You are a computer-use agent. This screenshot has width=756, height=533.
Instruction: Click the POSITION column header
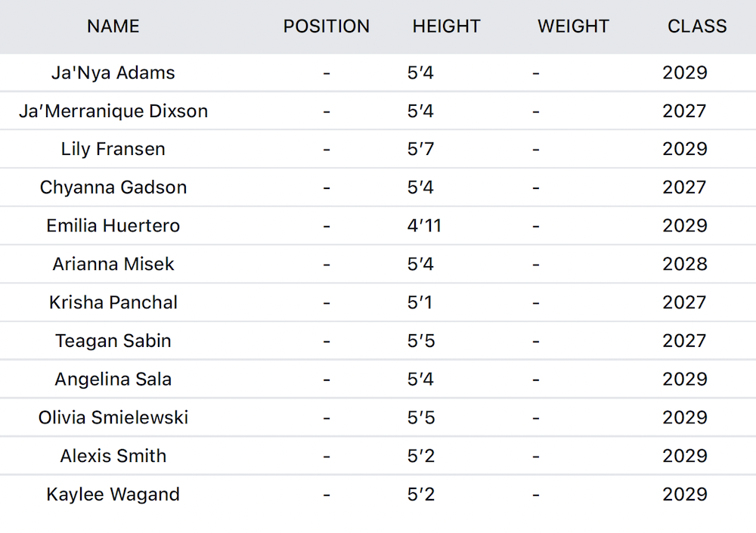point(327,26)
